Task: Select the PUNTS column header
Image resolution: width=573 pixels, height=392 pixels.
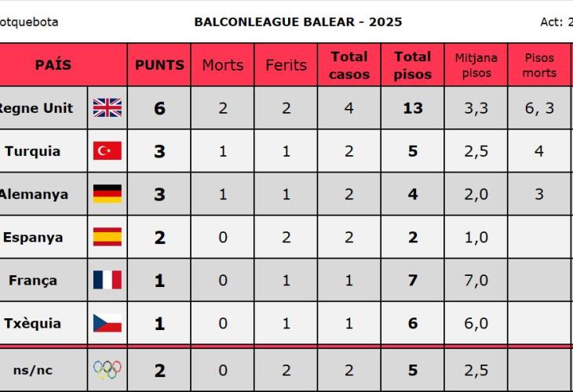Action: [159, 65]
